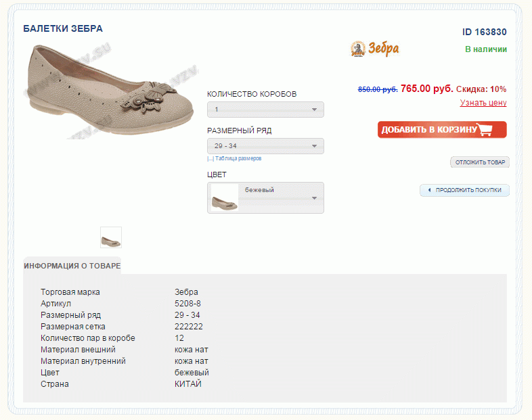Image resolution: width=532 pixels, height=420 pixels.
Task: Expand the Количество коробов dropdown
Action: pos(265,110)
